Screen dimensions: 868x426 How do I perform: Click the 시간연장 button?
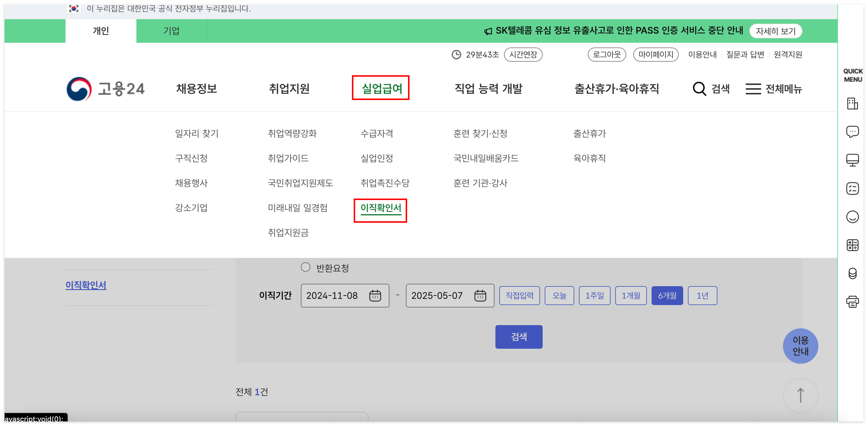point(523,55)
